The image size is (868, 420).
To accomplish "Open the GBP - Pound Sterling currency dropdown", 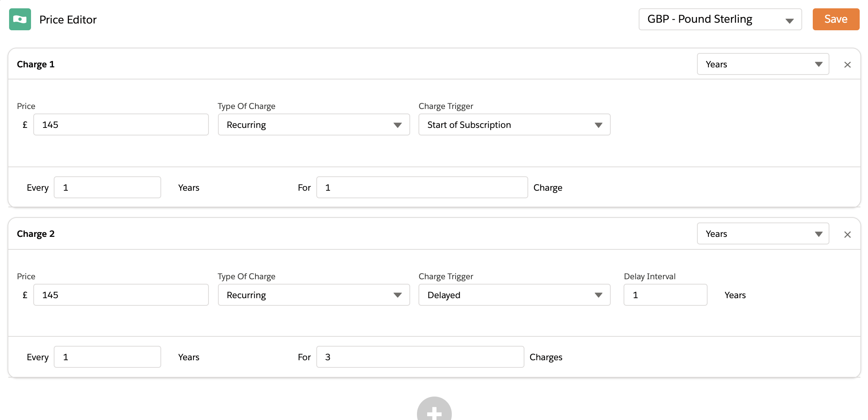I will 720,19.
